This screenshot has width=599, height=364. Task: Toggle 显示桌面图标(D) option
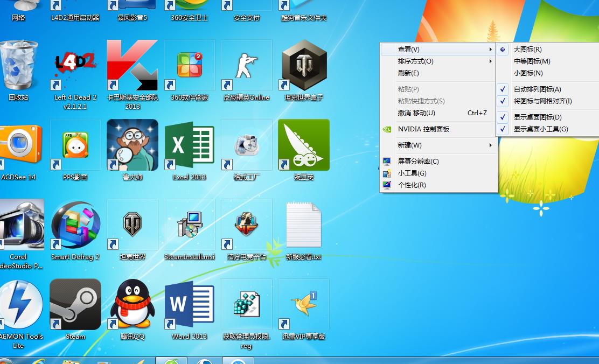coord(547,117)
